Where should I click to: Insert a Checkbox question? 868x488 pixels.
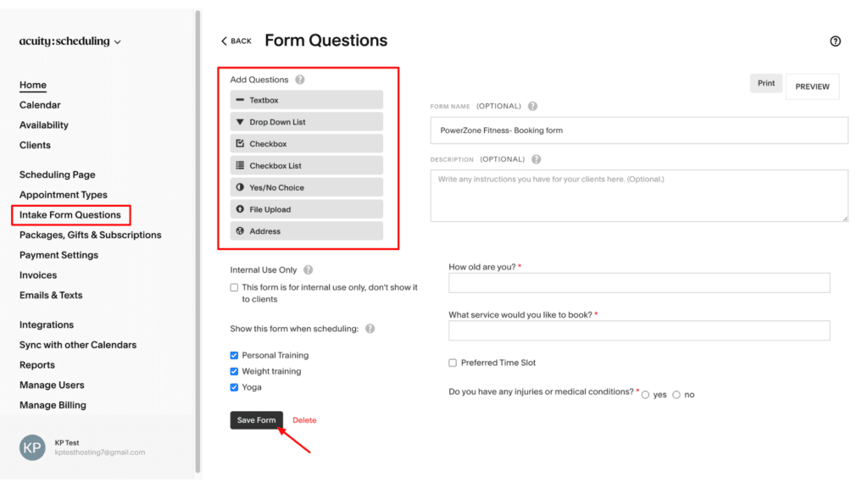point(305,143)
